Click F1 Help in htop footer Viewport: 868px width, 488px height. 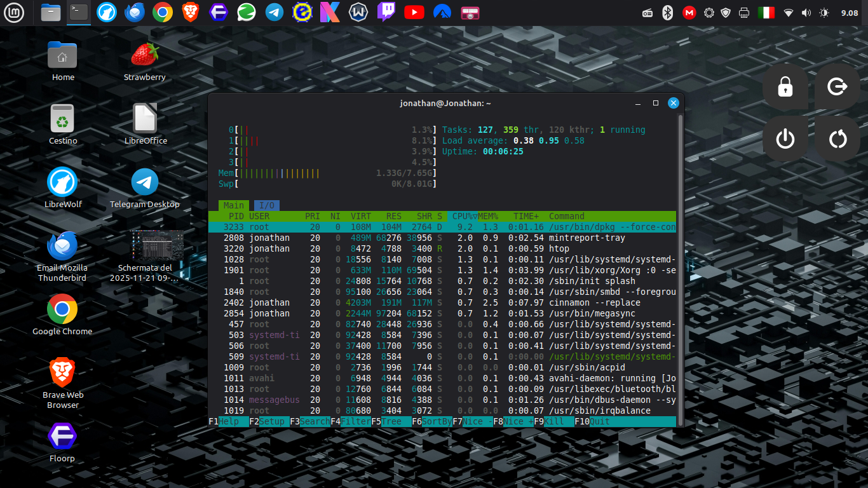click(224, 421)
